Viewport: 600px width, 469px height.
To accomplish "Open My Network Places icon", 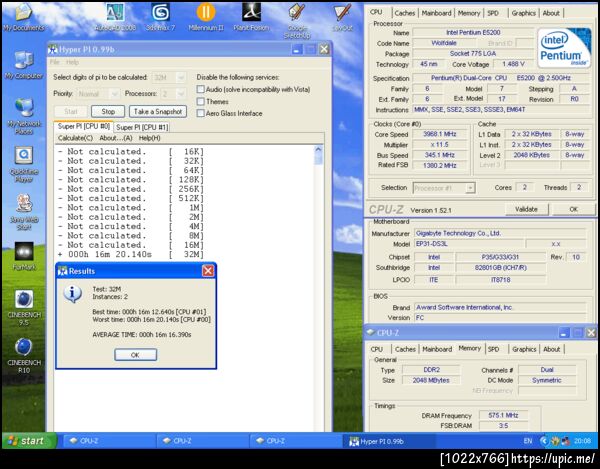I will [24, 116].
